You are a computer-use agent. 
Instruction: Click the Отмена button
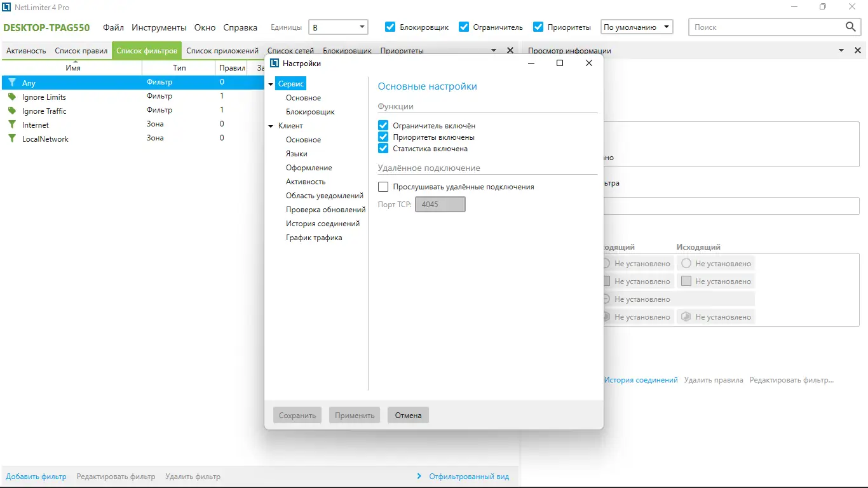(x=408, y=416)
